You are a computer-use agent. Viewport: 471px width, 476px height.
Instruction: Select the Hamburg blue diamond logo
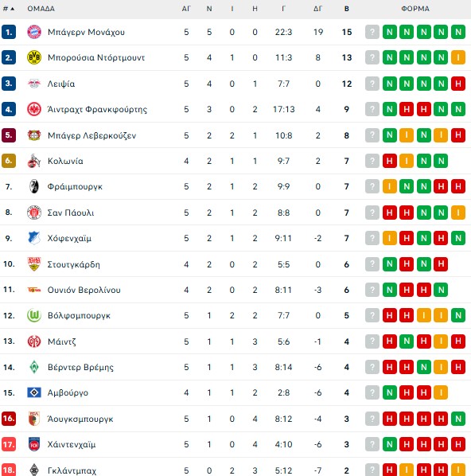34,392
